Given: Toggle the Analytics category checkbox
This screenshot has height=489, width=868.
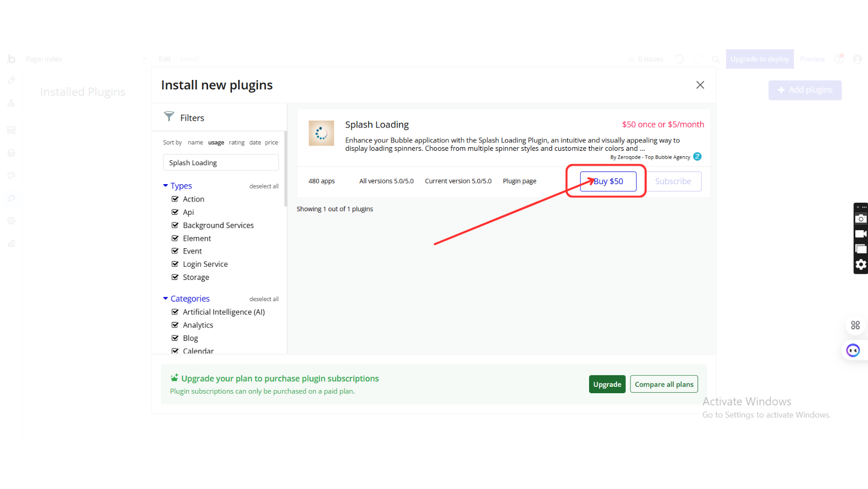Looking at the screenshot, I should (175, 325).
